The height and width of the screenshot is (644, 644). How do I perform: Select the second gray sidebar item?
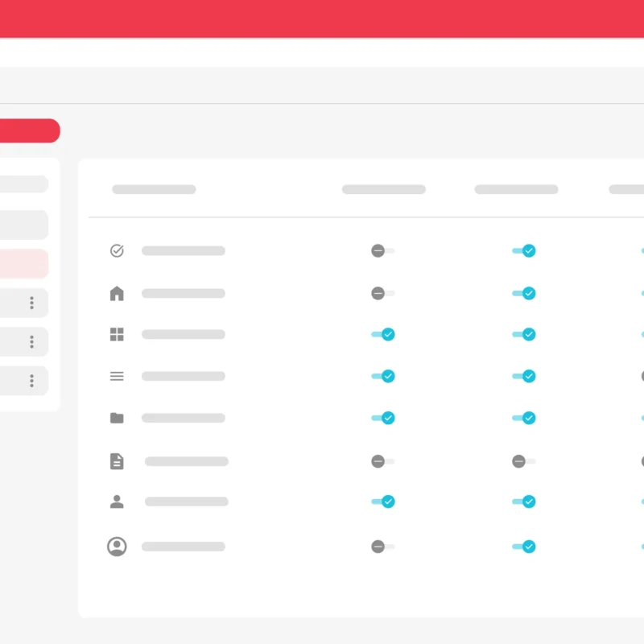[24, 225]
